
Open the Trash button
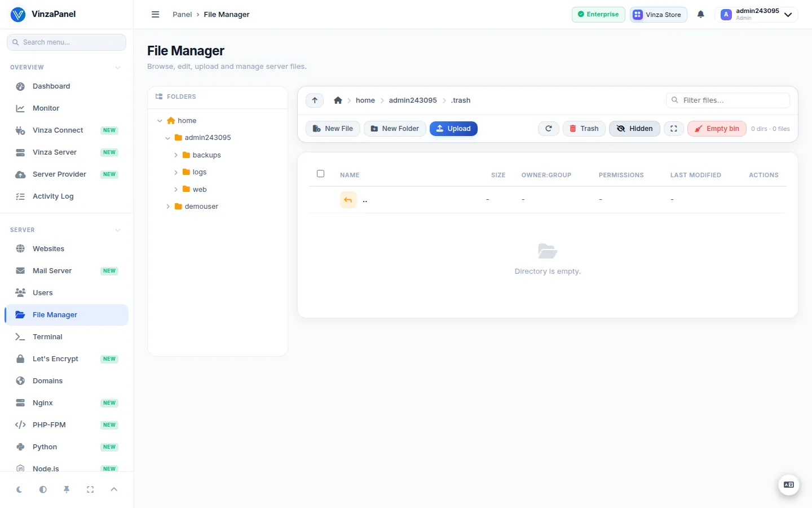click(x=584, y=129)
